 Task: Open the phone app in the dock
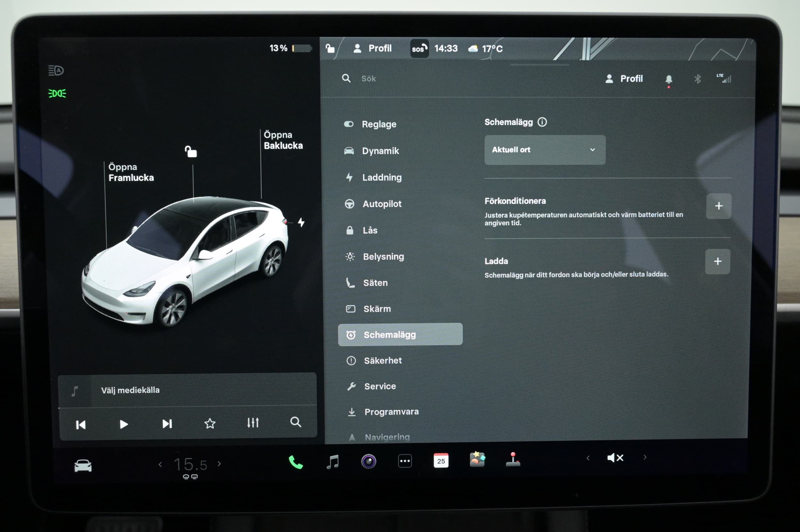pyautogui.click(x=295, y=462)
